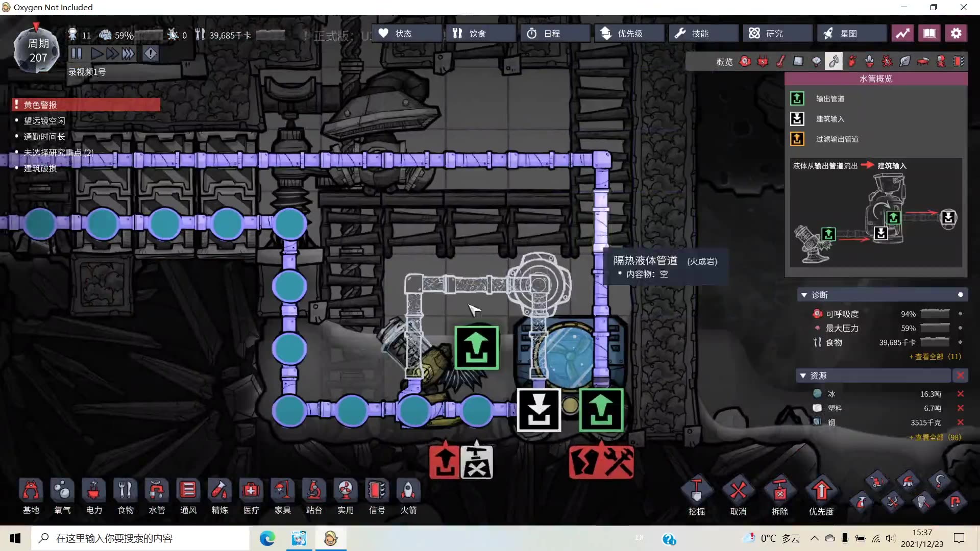
Task: Open the 优先级 priorities menu
Action: 629,33
